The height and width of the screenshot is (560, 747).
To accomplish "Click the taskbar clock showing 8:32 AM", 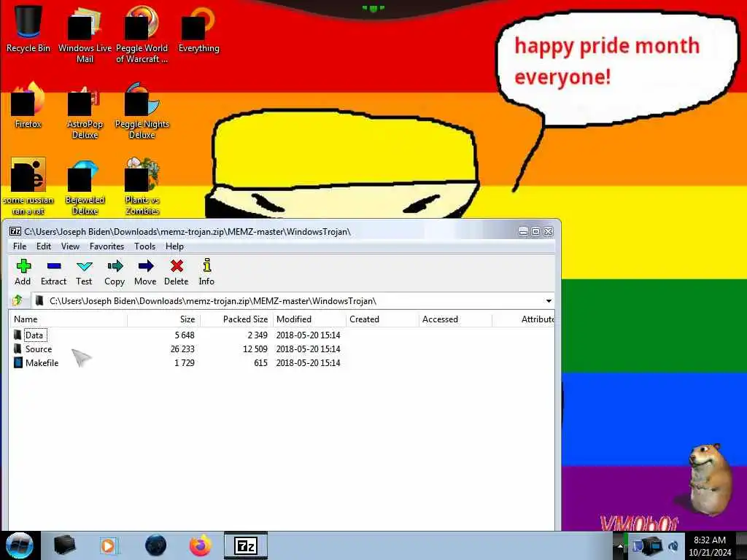I will (709, 546).
